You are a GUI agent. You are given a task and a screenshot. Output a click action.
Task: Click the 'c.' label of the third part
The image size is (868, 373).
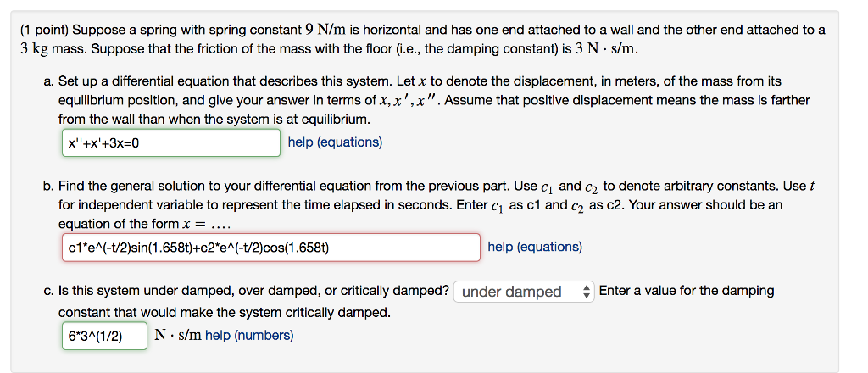click(x=49, y=291)
